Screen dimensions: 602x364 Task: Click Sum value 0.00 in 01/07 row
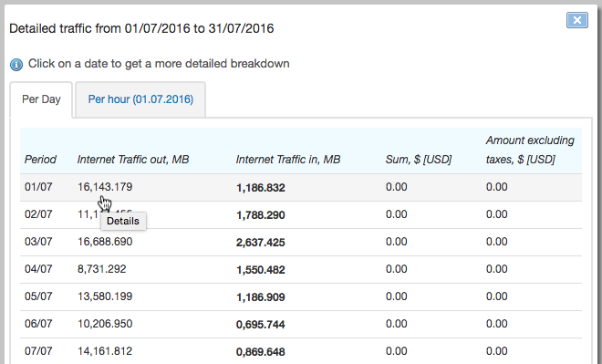[x=396, y=187]
